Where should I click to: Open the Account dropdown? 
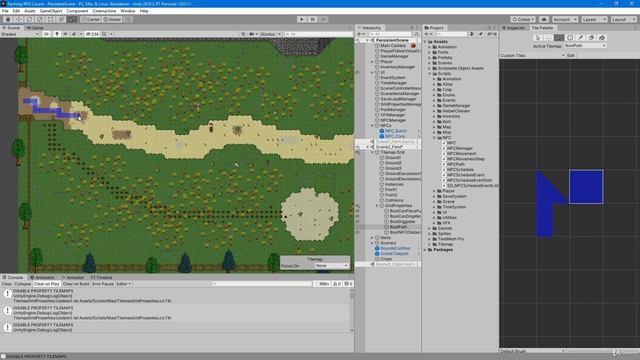pyautogui.click(x=565, y=19)
